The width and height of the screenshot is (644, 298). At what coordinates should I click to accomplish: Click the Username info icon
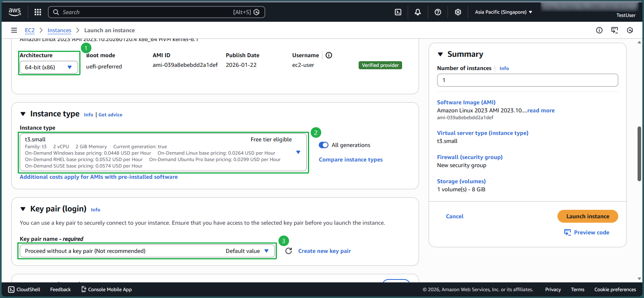click(329, 55)
